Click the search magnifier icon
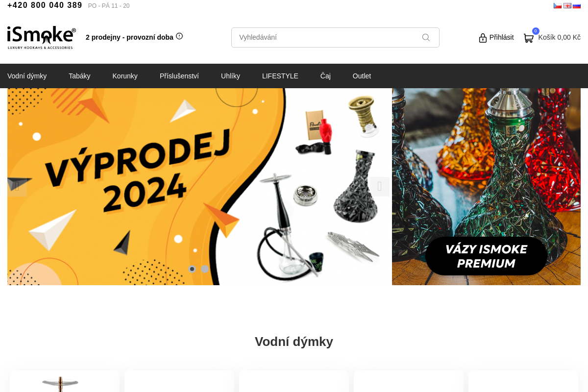The image size is (588, 392). [426, 37]
